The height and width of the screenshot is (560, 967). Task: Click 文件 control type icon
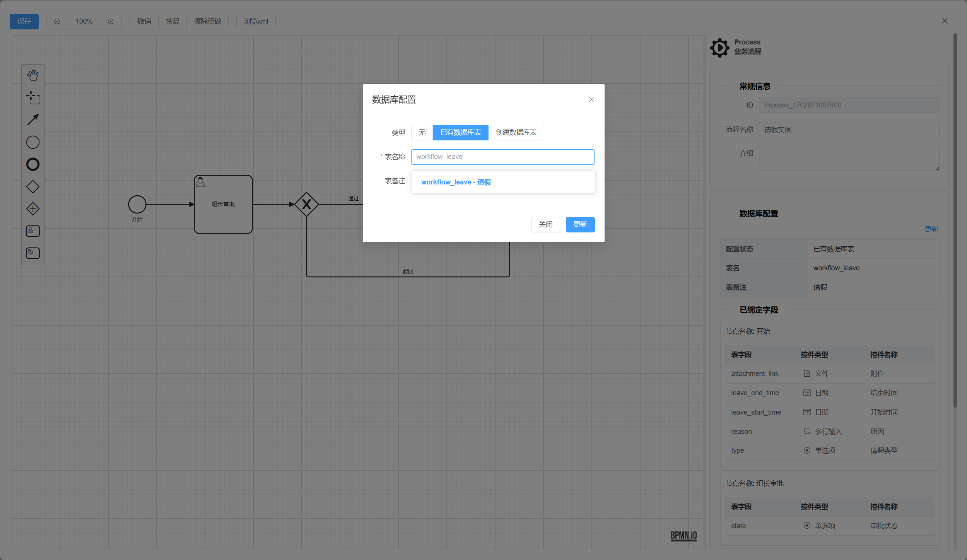807,374
